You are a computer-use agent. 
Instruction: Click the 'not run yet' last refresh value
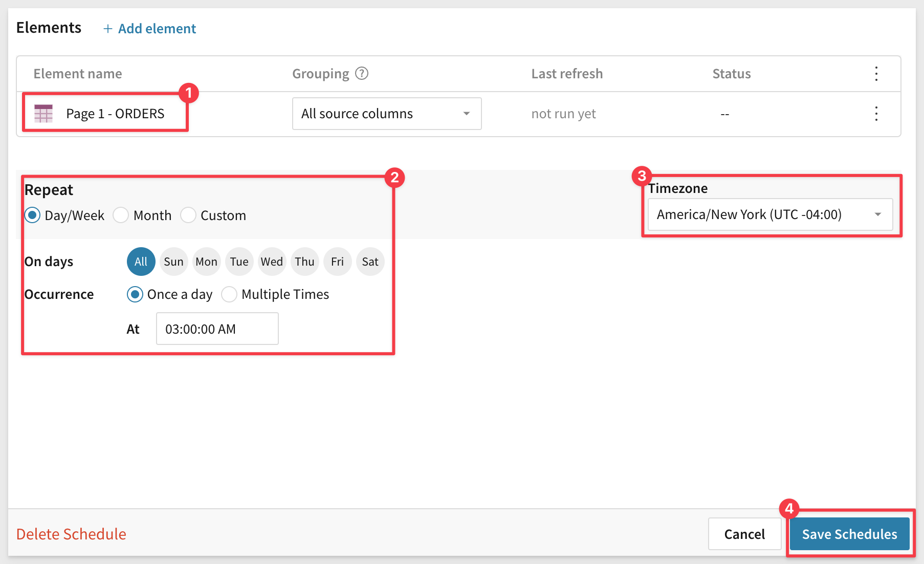click(x=564, y=114)
